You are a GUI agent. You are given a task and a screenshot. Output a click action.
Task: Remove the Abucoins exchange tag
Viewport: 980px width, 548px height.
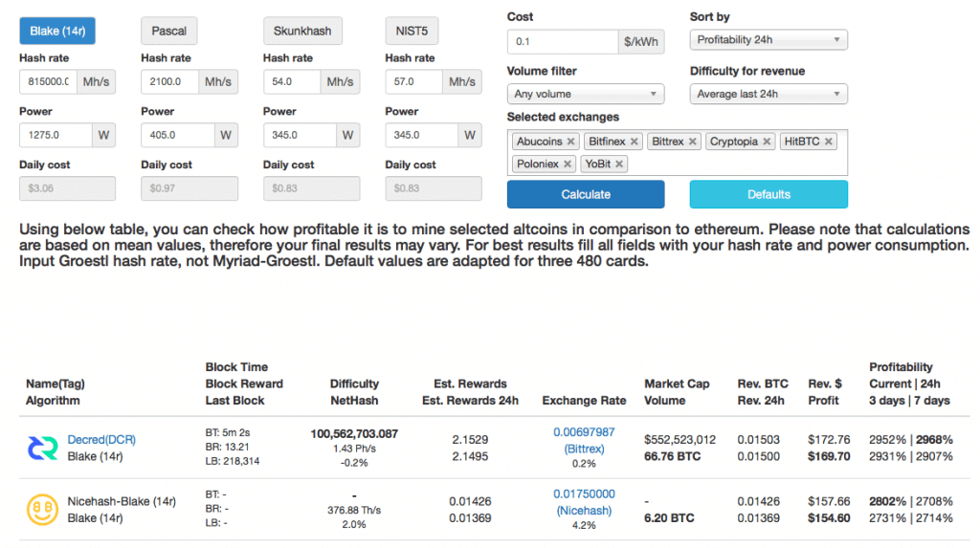coord(571,142)
